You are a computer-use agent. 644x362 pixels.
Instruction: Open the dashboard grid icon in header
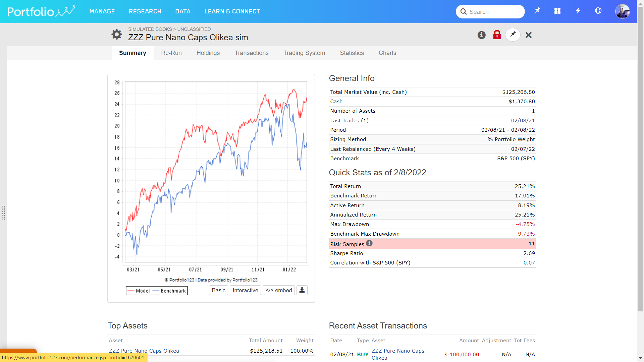point(557,11)
